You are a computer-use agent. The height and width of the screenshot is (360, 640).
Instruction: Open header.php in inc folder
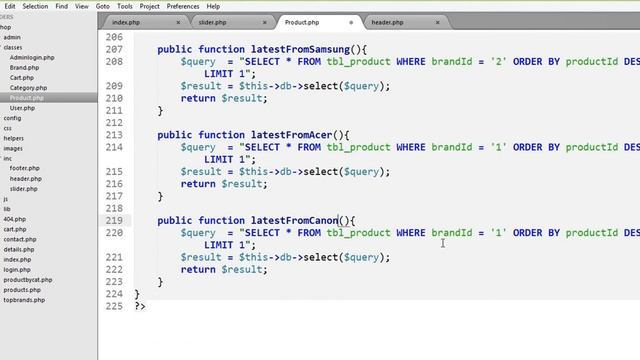pyautogui.click(x=26, y=179)
